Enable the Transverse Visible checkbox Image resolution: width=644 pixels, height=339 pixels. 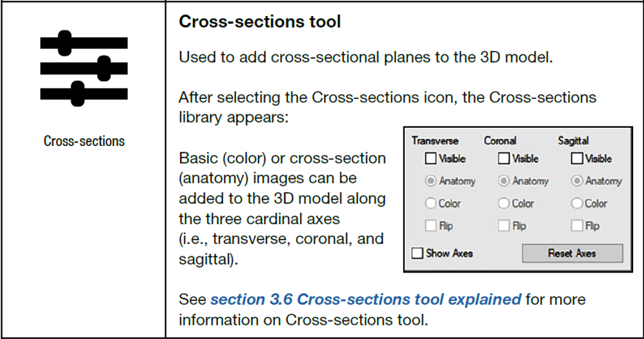[431, 158]
